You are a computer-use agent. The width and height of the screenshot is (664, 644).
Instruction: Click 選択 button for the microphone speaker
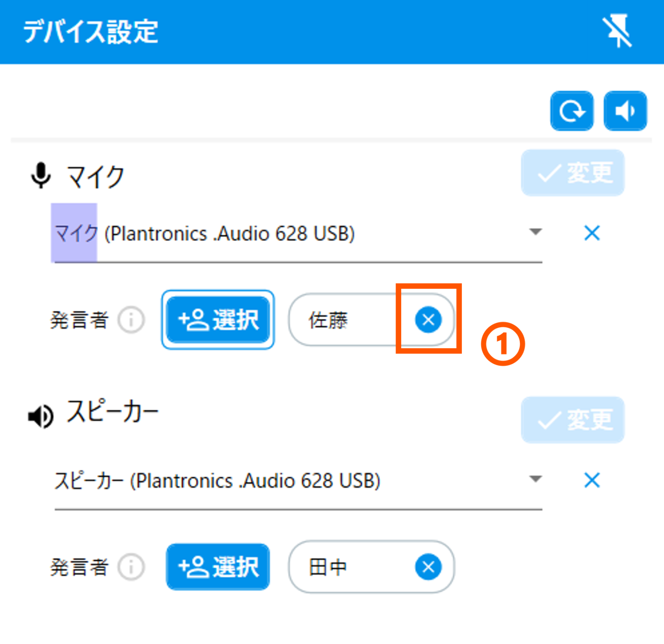218,320
